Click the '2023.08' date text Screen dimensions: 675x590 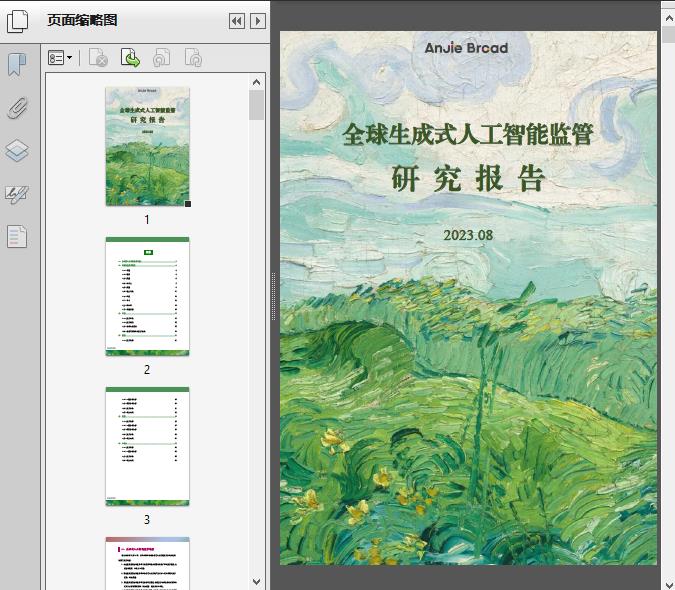point(468,235)
